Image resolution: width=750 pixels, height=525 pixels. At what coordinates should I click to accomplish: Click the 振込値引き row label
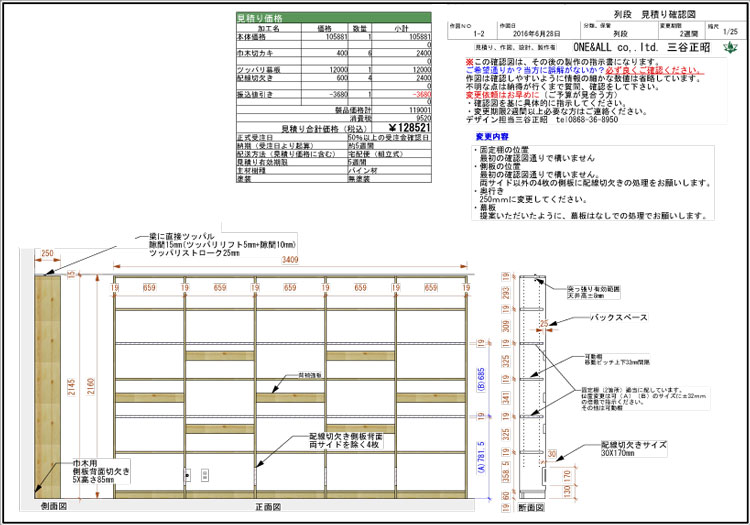point(255,95)
